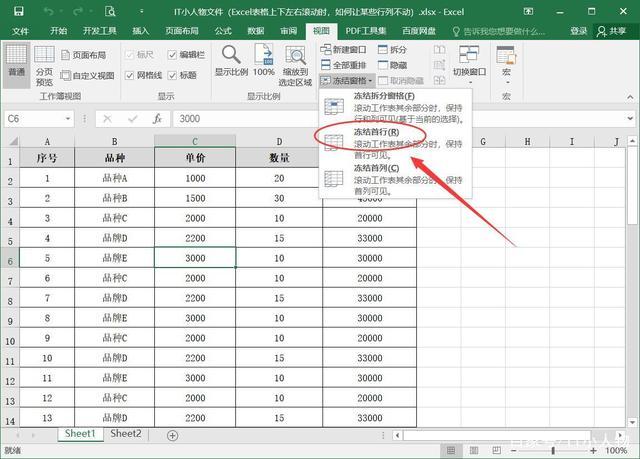This screenshot has height=459, width=640.
Task: Click the formula bar confirm checkmark
Action: (133, 119)
